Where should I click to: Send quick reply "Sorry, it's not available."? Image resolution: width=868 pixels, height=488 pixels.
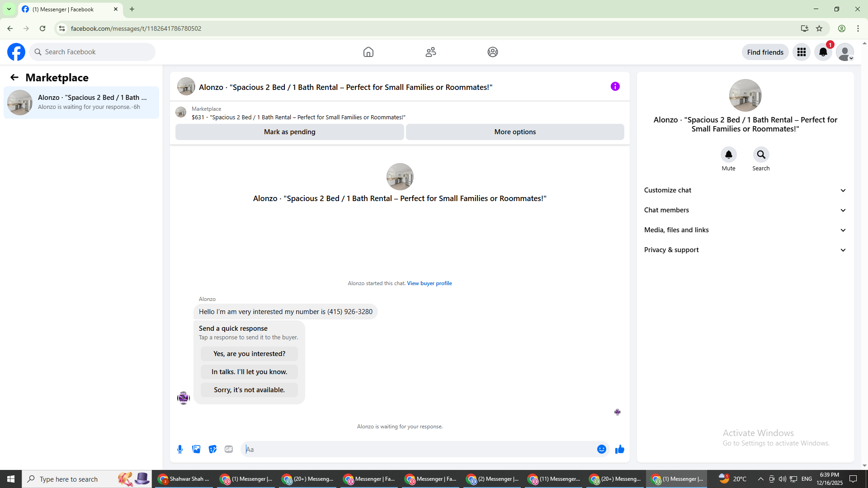pyautogui.click(x=250, y=390)
